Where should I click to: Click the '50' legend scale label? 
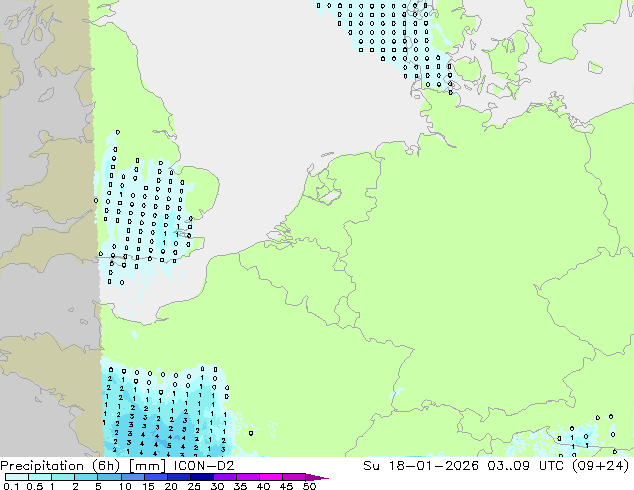[x=309, y=486]
